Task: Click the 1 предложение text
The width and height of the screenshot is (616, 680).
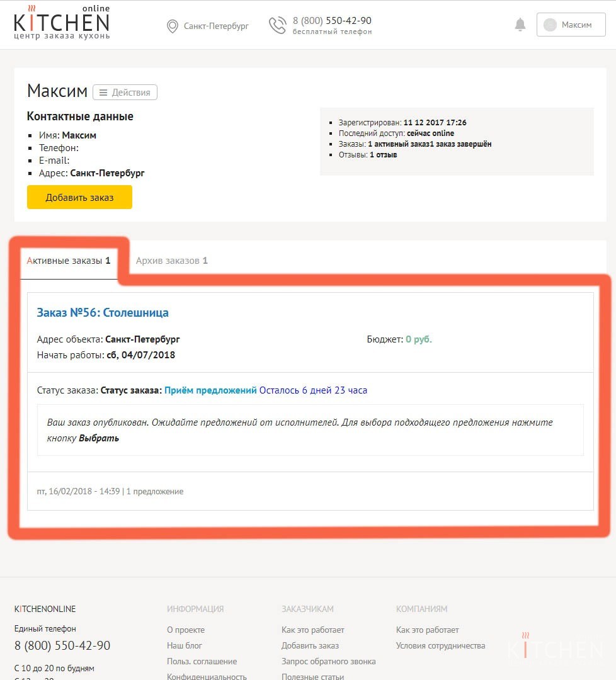Action: pyautogui.click(x=155, y=491)
